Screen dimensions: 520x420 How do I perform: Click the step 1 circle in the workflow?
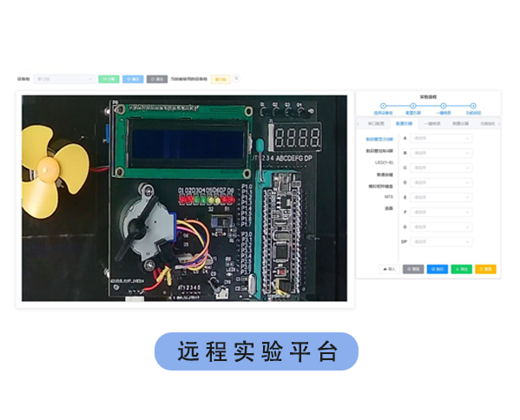click(x=383, y=106)
